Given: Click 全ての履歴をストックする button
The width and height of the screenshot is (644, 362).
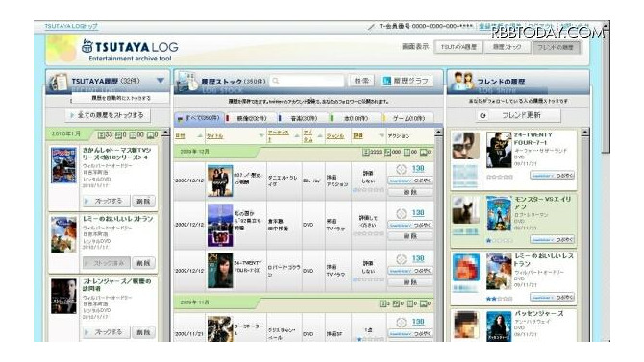Looking at the screenshot, I should pyautogui.click(x=108, y=116).
